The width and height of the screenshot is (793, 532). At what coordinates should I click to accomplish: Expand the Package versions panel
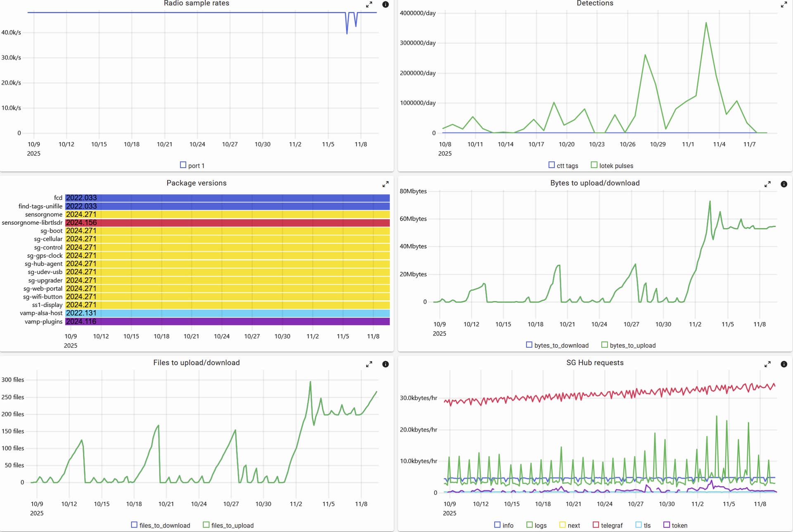(x=385, y=184)
